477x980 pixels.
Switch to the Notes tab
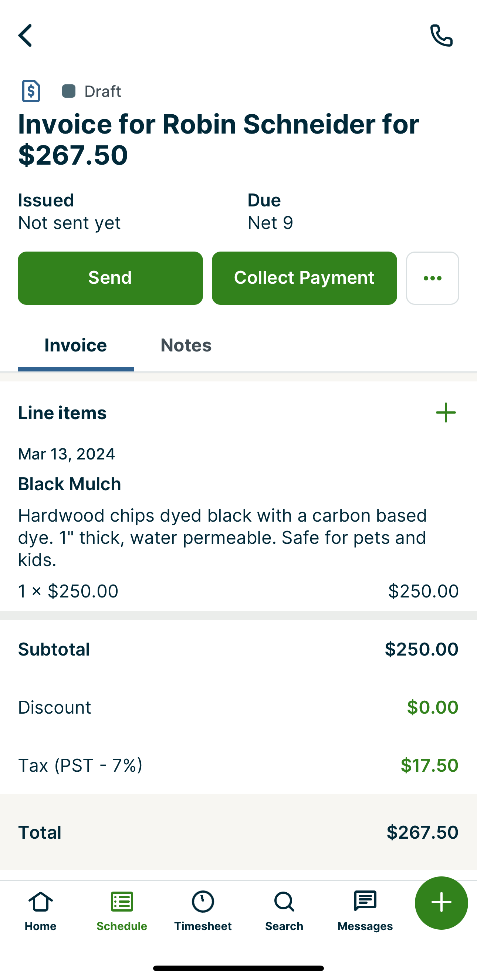(186, 346)
